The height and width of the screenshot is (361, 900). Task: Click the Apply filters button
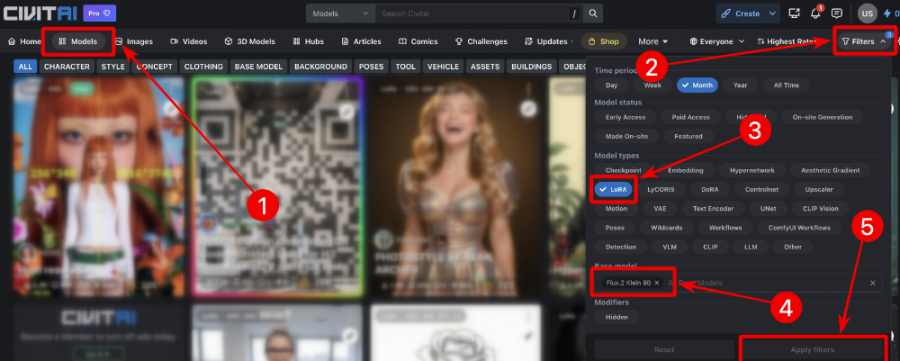(812, 350)
